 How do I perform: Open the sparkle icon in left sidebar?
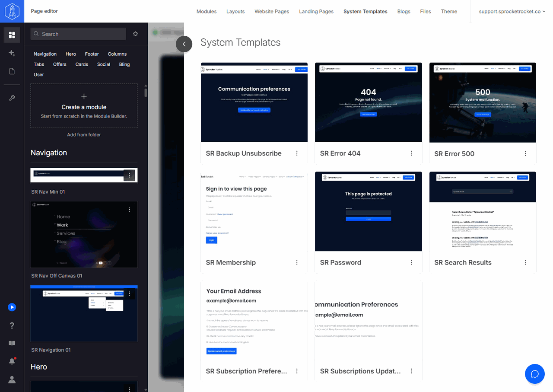12,53
